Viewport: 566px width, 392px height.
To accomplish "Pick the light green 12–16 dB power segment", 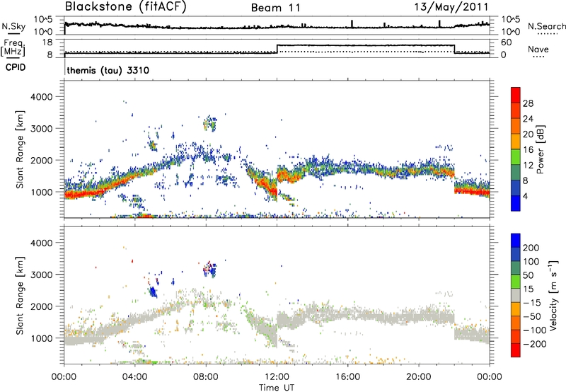I will pyautogui.click(x=516, y=157).
